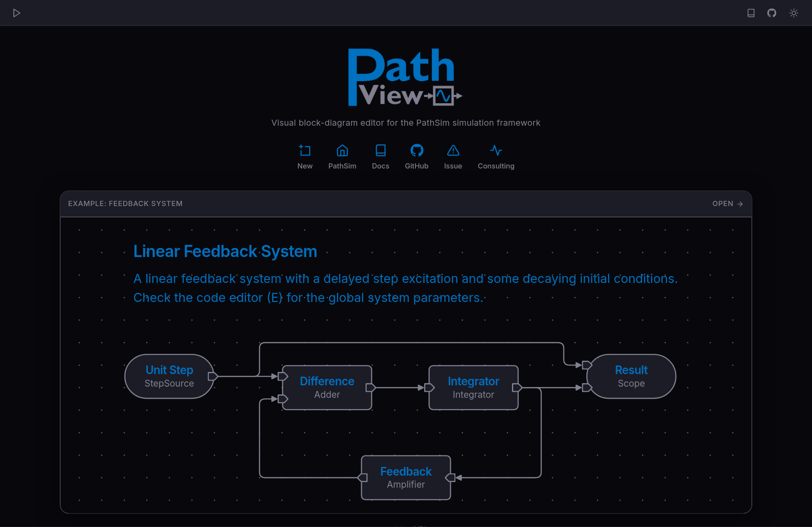Click the Difference block output port
Image resolution: width=812 pixels, height=527 pixels.
pyautogui.click(x=371, y=387)
